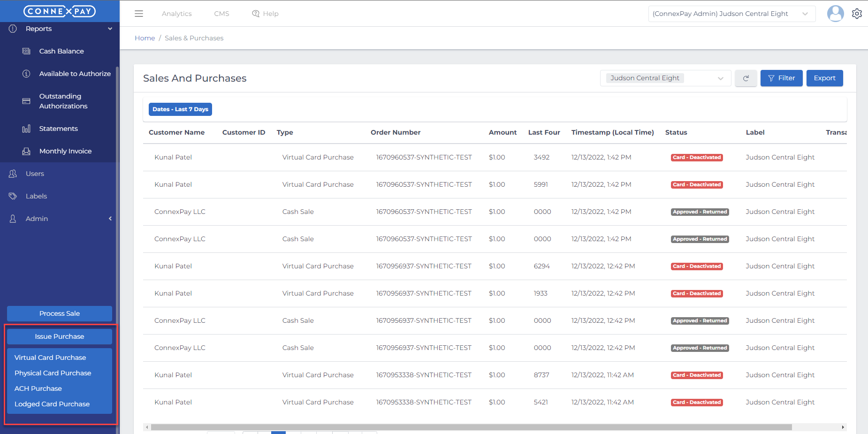Click Virtual Card Purchase type for card 8737
868x434 pixels.
[318, 375]
